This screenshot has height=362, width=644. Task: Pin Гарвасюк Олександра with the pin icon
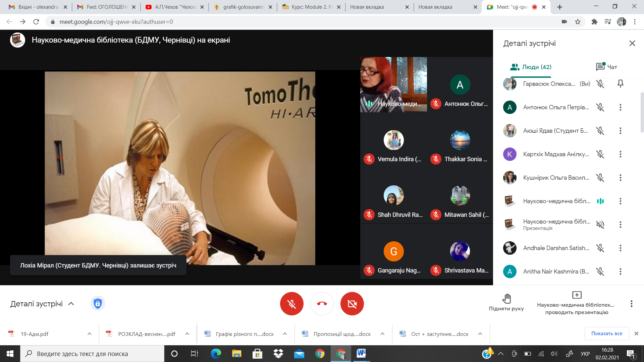(x=620, y=84)
